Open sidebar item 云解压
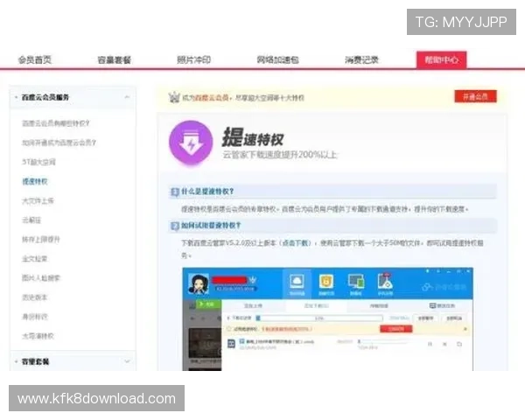Image resolution: width=525 pixels, height=420 pixels. 31,220
